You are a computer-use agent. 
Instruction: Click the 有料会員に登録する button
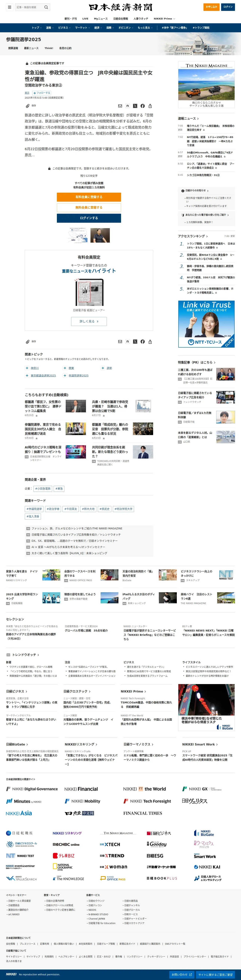[89, 197]
